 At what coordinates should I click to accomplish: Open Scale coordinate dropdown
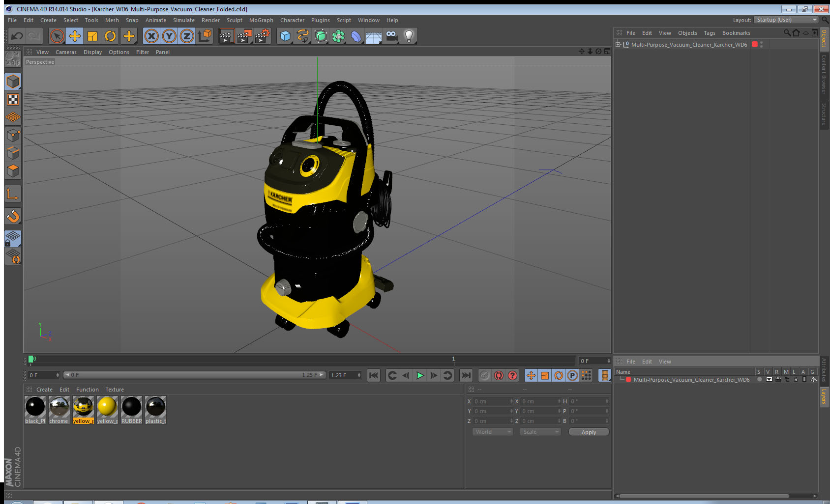(x=540, y=432)
